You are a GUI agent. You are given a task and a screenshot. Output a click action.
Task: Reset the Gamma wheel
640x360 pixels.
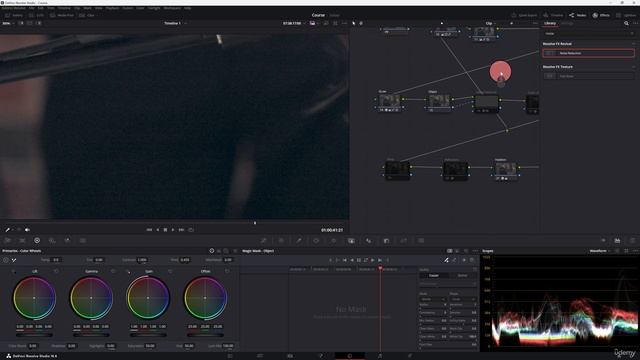click(113, 271)
